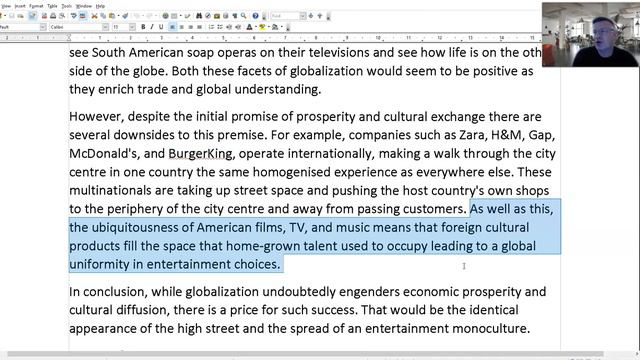
Task: Open Data Sources icon
Action: (226, 16)
